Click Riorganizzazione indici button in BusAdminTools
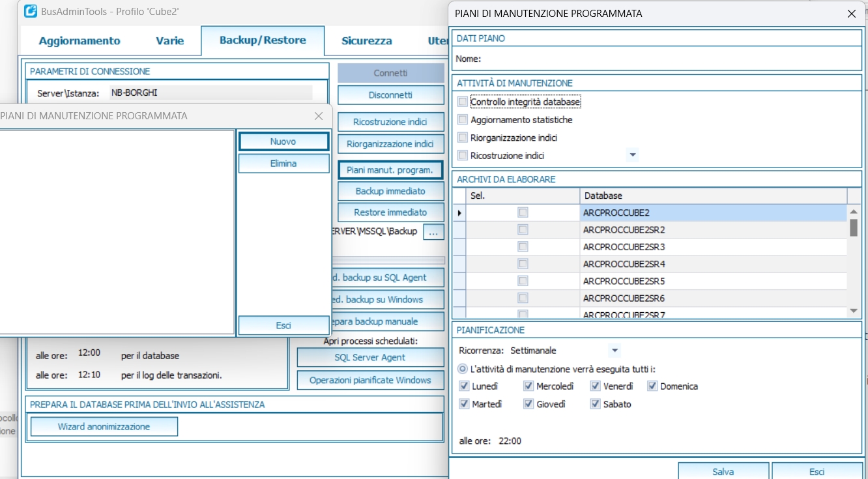 tap(390, 144)
